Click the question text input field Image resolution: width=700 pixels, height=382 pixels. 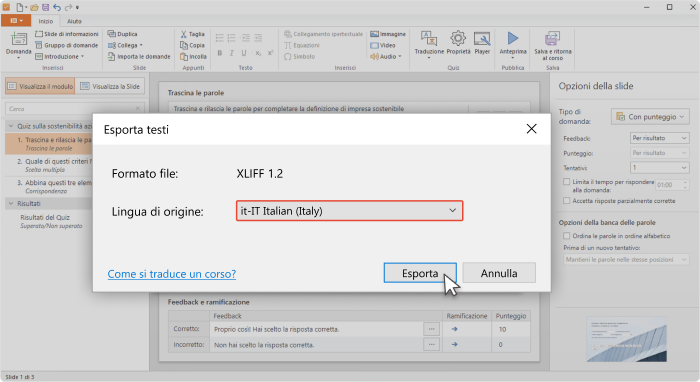[x=319, y=108]
